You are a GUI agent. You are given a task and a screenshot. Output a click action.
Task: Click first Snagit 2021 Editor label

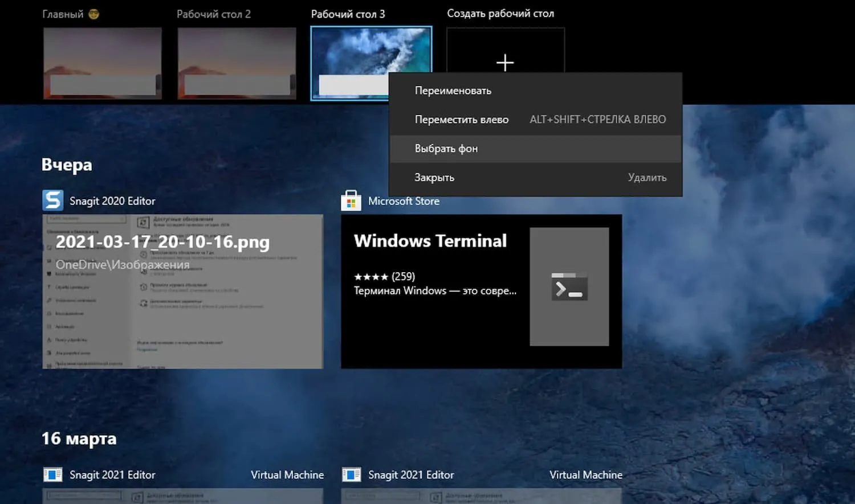click(112, 475)
